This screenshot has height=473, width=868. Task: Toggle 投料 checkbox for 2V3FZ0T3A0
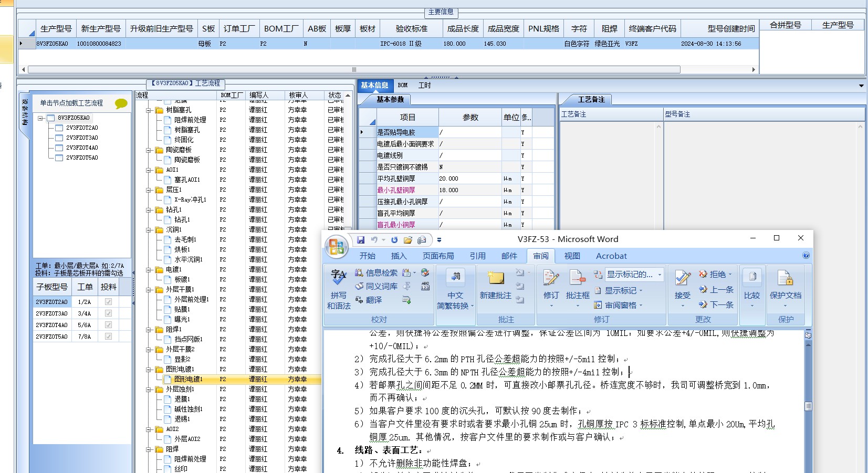pos(108,313)
